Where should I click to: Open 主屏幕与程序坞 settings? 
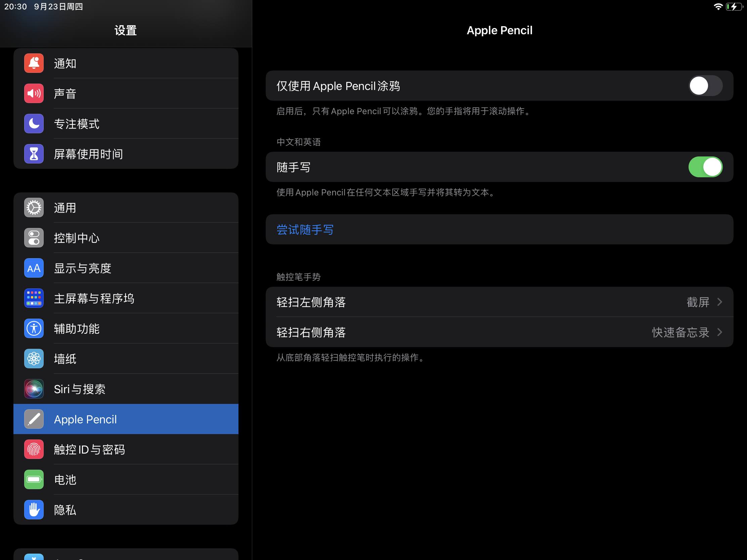click(94, 298)
